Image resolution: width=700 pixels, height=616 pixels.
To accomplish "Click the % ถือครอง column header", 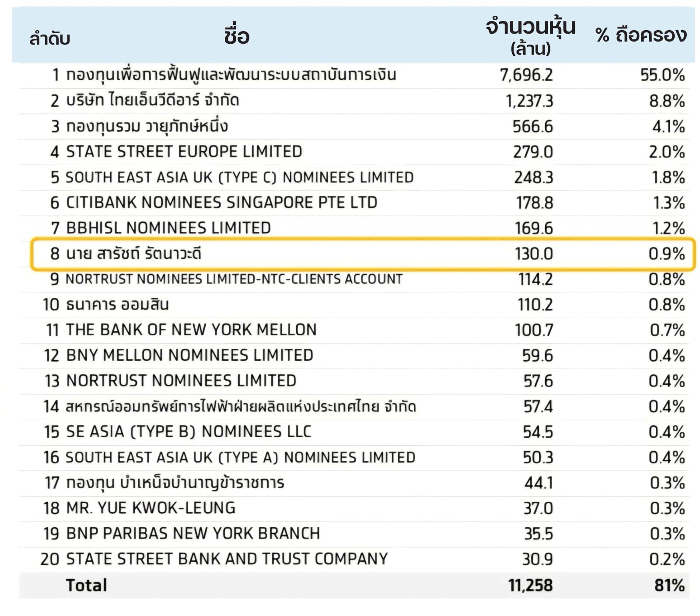I will [x=641, y=35].
